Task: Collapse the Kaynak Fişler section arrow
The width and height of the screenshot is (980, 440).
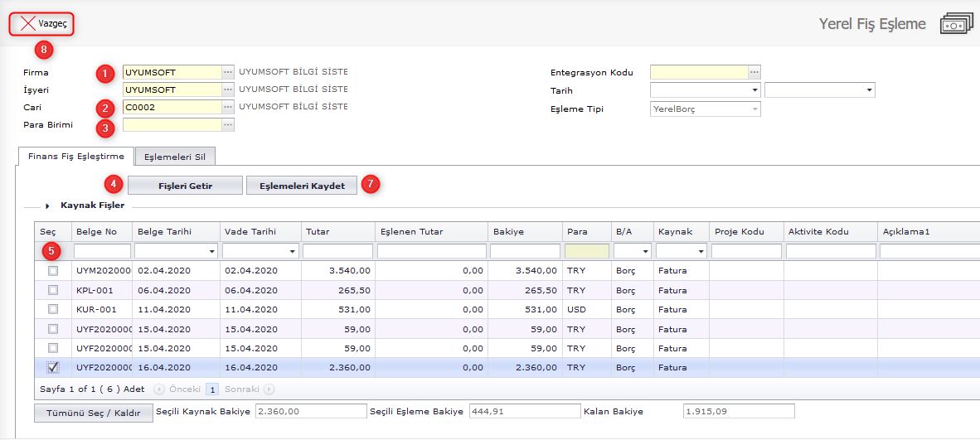Action: coord(48,205)
